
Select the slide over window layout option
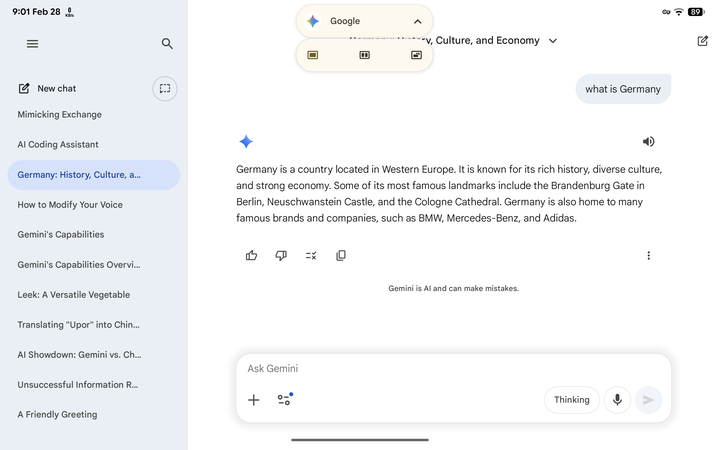416,55
